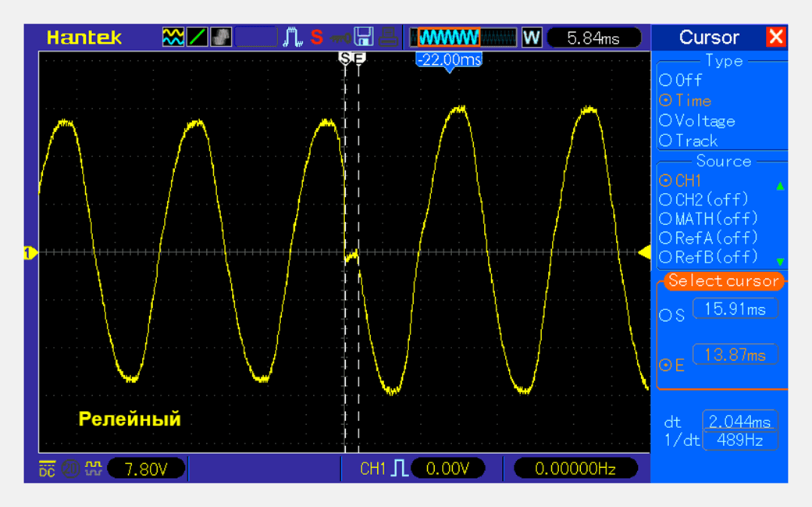The height and width of the screenshot is (507, 812).
Task: Click the W waveform window icon
Action: point(532,37)
